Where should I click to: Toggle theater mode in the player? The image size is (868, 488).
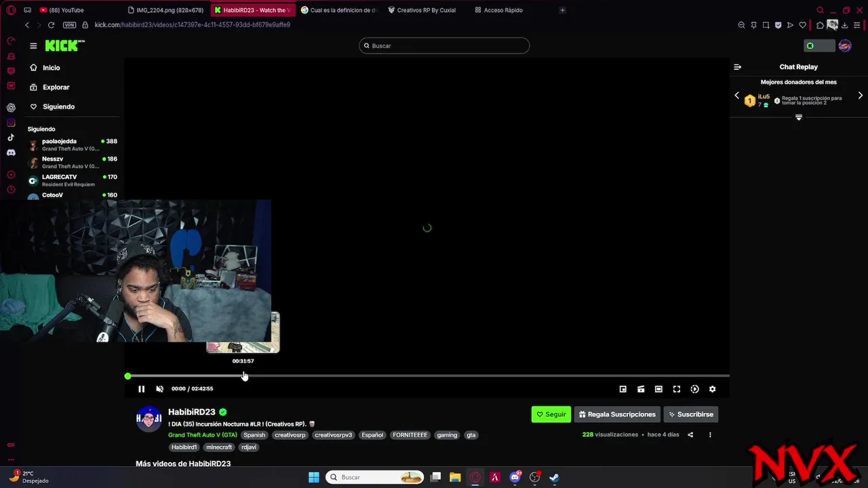coord(658,389)
